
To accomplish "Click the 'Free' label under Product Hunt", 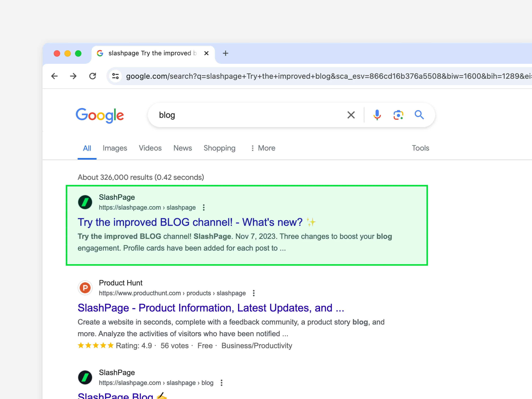I will pyautogui.click(x=205, y=346).
